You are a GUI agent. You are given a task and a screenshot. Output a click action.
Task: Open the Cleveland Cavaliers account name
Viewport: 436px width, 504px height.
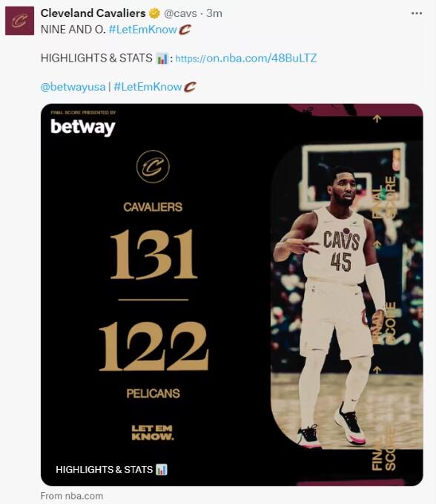[93, 13]
